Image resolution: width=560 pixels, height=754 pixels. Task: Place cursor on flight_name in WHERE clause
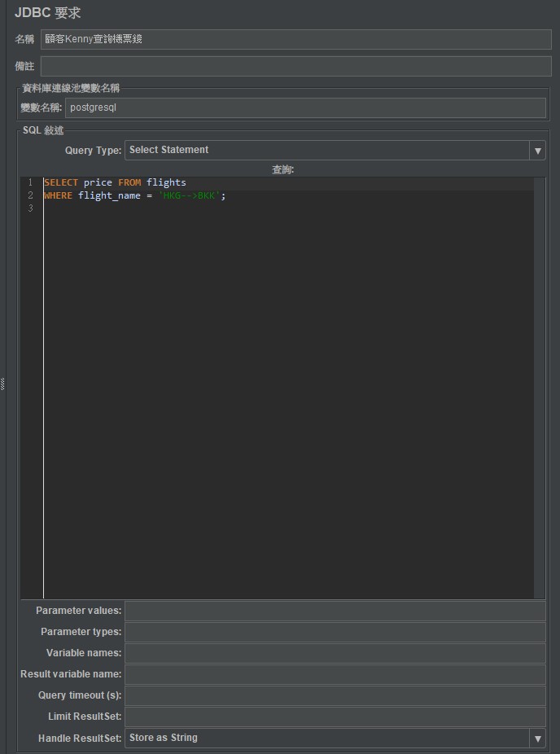tap(109, 195)
